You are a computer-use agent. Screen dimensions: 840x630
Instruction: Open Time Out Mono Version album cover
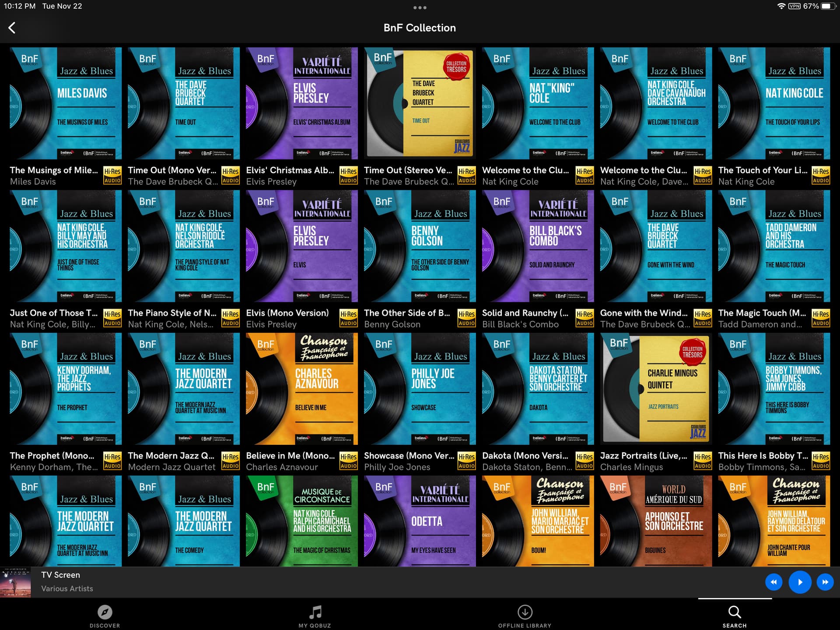tap(184, 103)
